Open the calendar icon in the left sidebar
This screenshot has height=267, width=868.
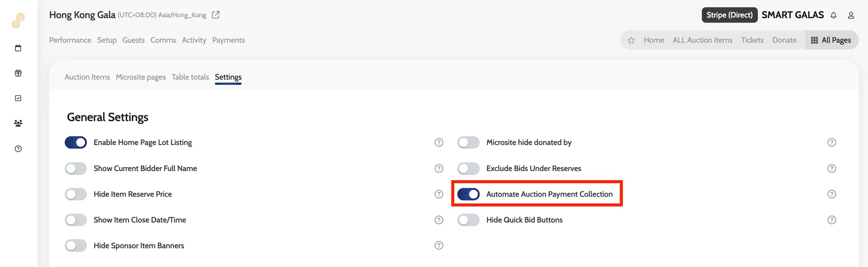(x=18, y=48)
